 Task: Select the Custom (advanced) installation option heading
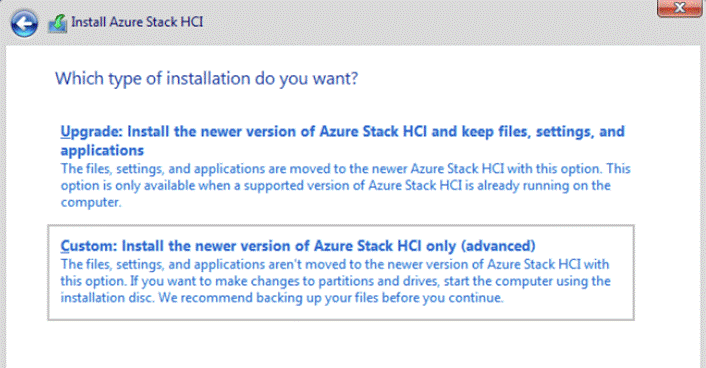pyautogui.click(x=298, y=246)
